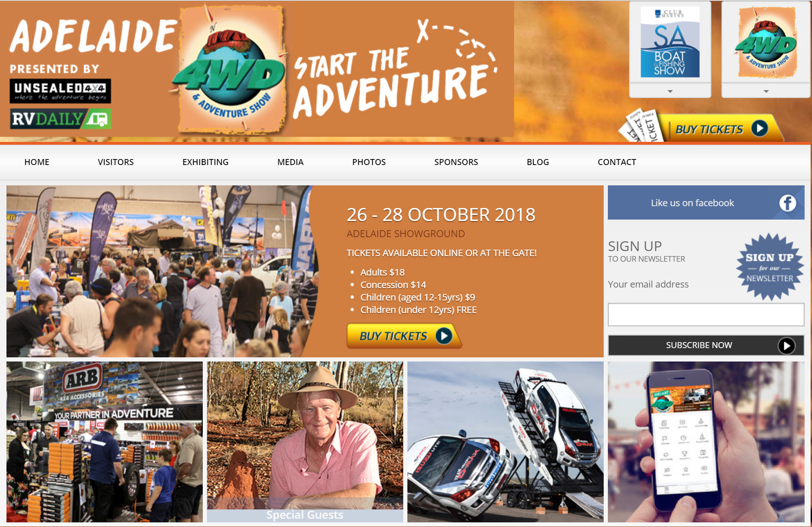Focus the email address input field
Viewport: 812px width, 527px height.
(x=706, y=315)
